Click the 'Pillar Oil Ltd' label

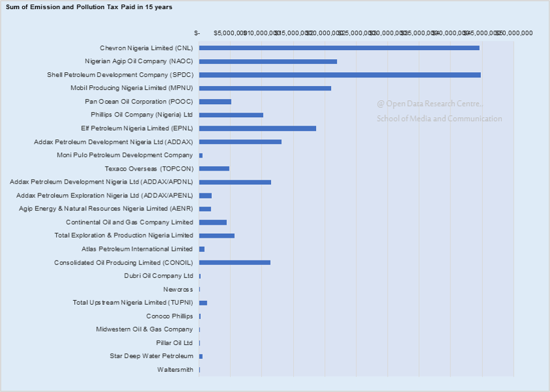tap(175, 343)
